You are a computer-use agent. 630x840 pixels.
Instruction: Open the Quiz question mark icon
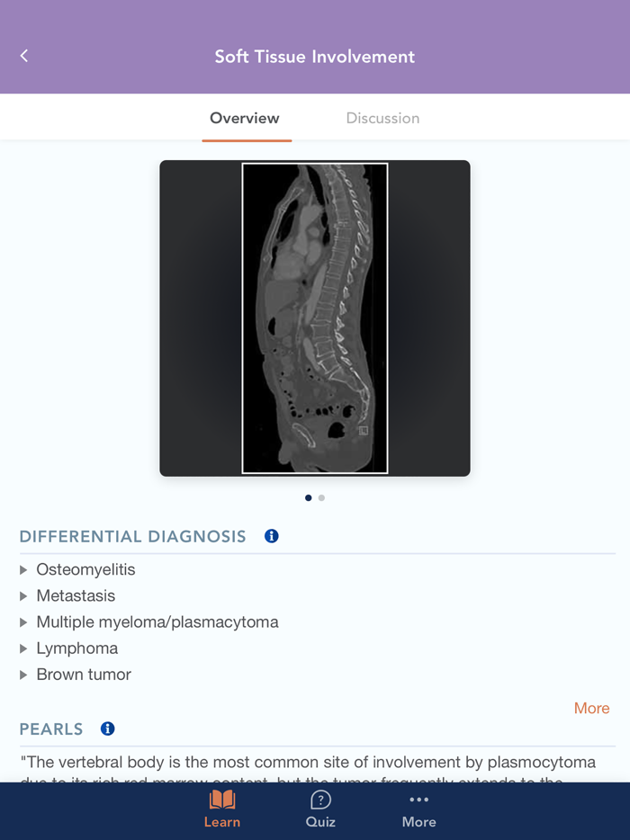[320, 800]
